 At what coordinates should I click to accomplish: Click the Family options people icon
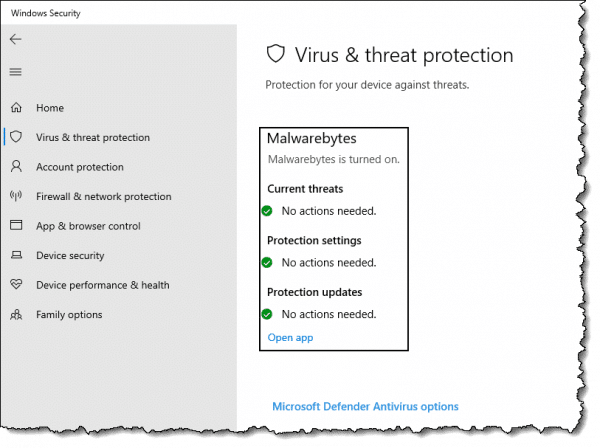[x=16, y=314]
